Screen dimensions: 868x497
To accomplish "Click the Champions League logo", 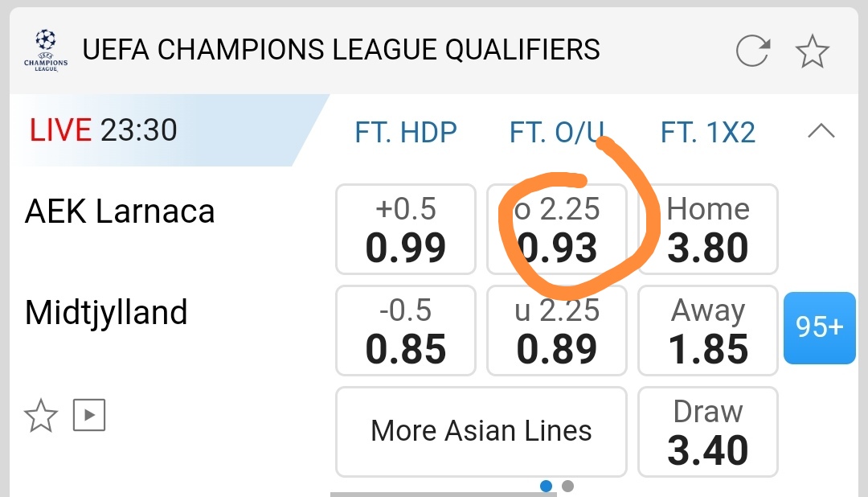I will (x=45, y=51).
